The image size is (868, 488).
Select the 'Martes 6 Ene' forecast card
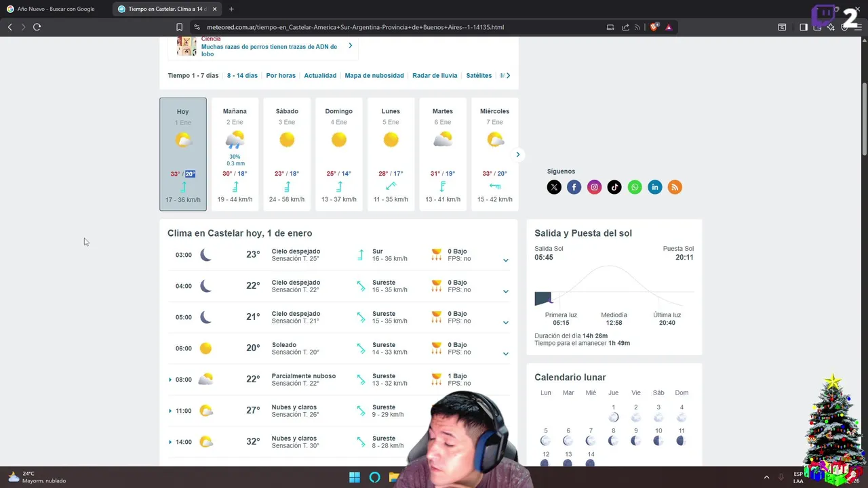pyautogui.click(x=443, y=155)
